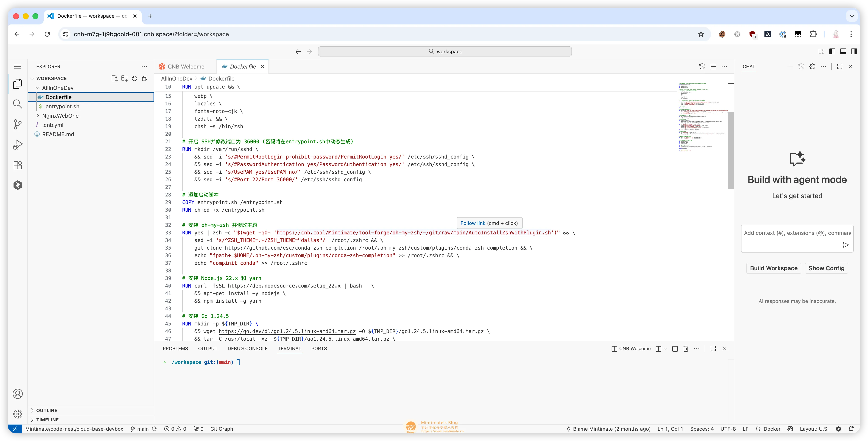Click the Build Workspace button
Viewport: 868px width, 441px height.
tap(774, 268)
